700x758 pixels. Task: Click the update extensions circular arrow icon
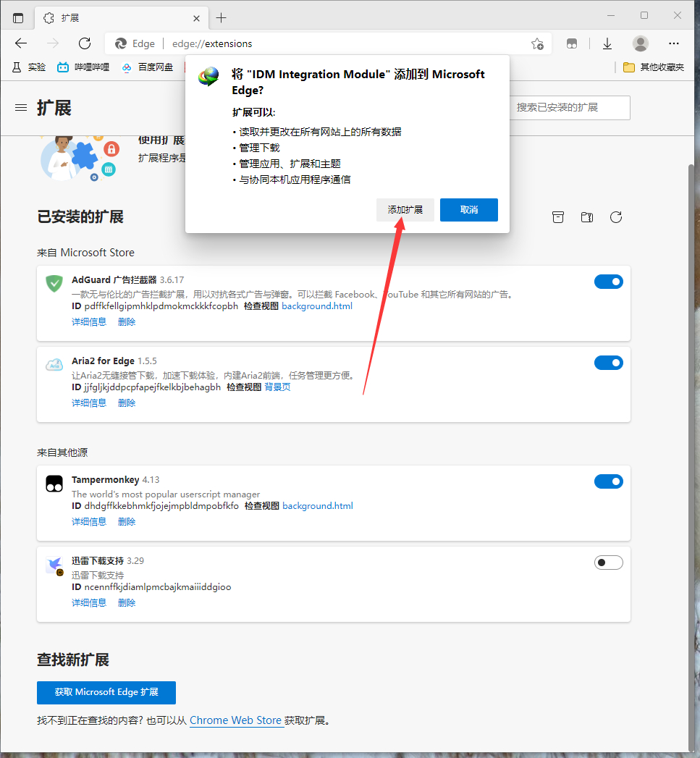(x=616, y=217)
